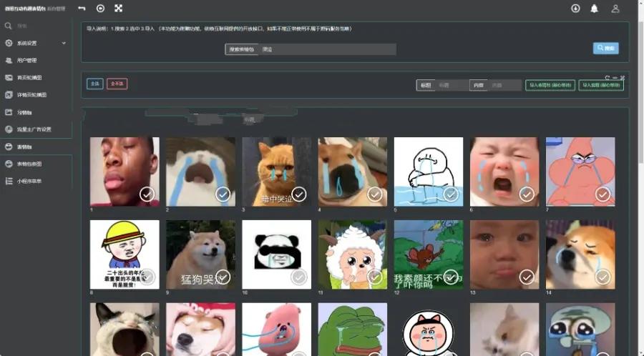Image resolution: width=644 pixels, height=356 pixels.
Task: Click the refresh icon on the selection panel
Action: (x=608, y=77)
